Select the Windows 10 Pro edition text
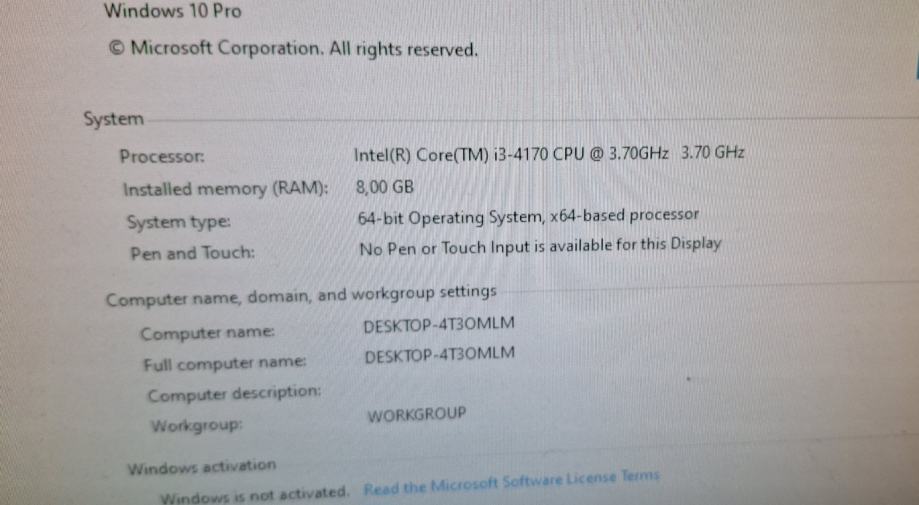 pyautogui.click(x=173, y=11)
